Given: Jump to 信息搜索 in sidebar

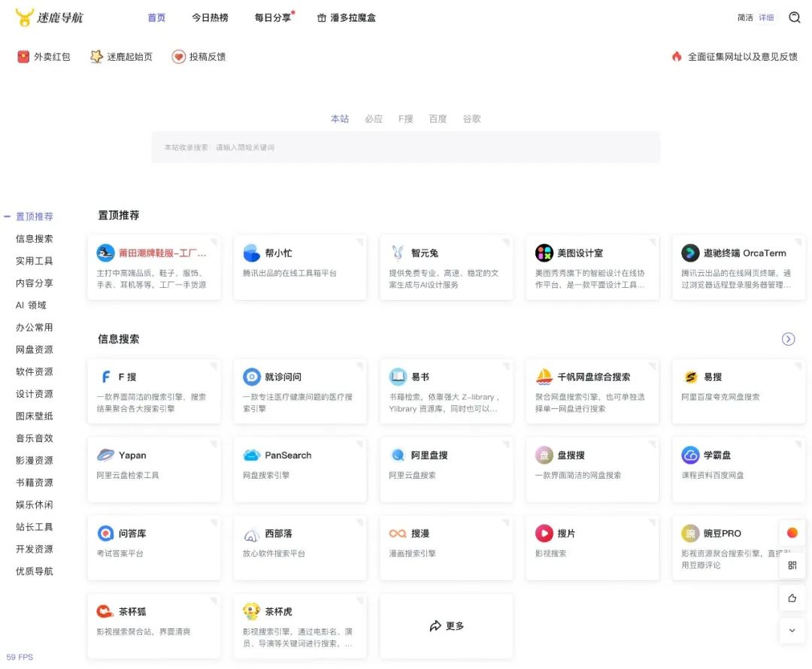Looking at the screenshot, I should point(34,238).
